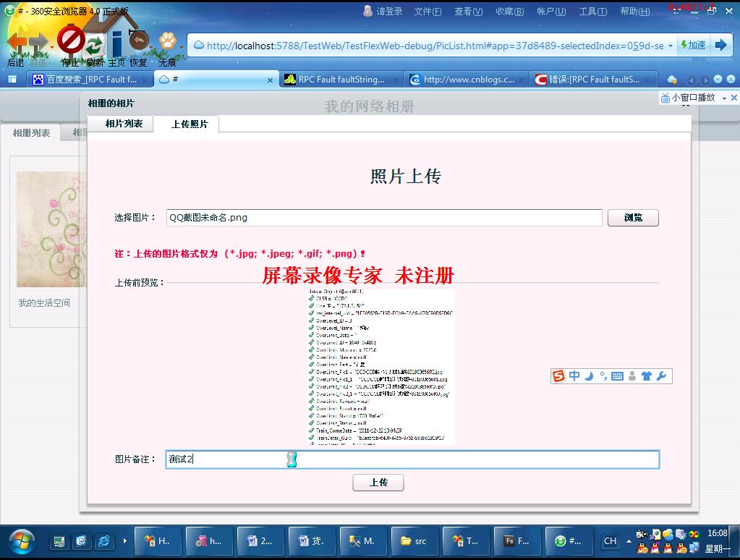
Task: Open the tab bar dropdown circle button
Action: [718, 80]
